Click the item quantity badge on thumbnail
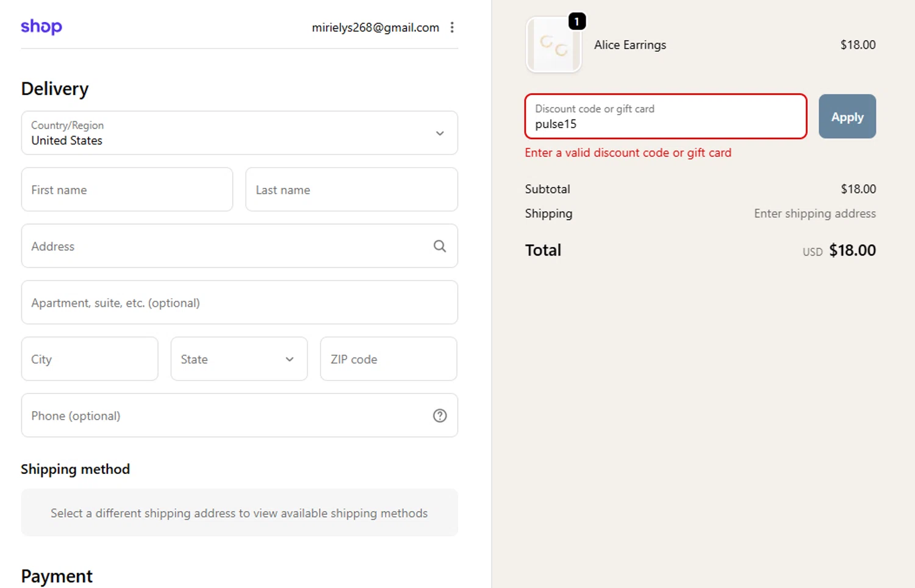This screenshot has width=915, height=588. click(577, 21)
